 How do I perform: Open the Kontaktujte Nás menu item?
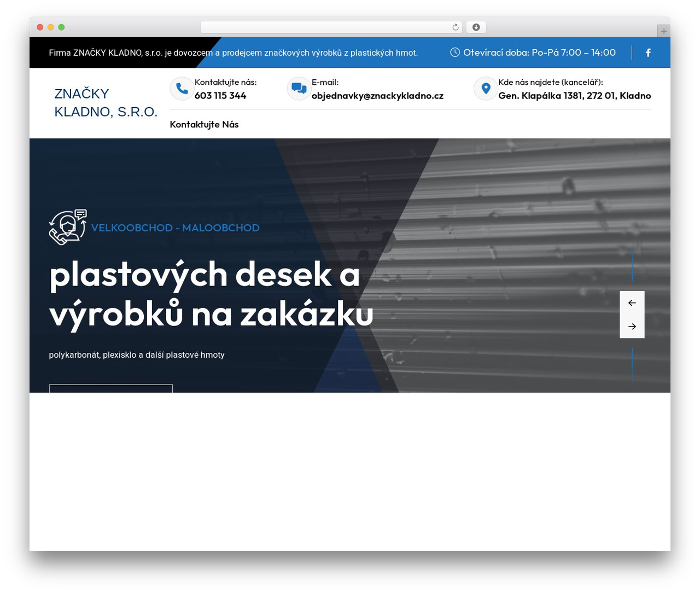tap(204, 124)
